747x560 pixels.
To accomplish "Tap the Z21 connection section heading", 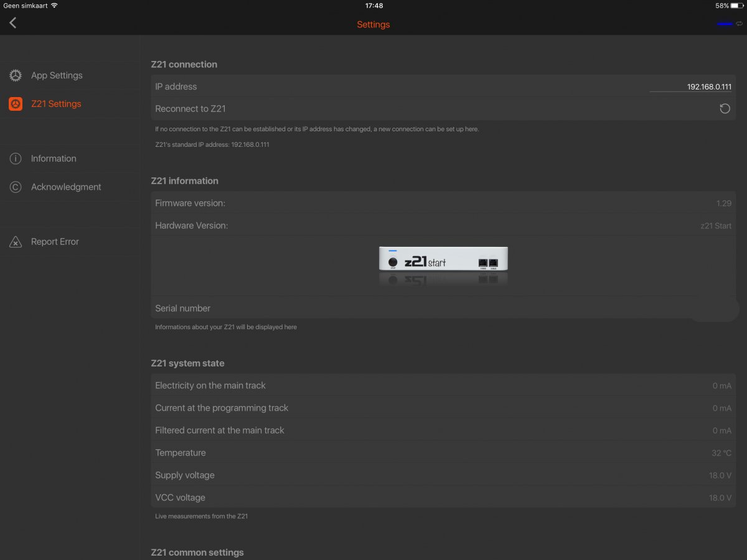I will (x=184, y=64).
